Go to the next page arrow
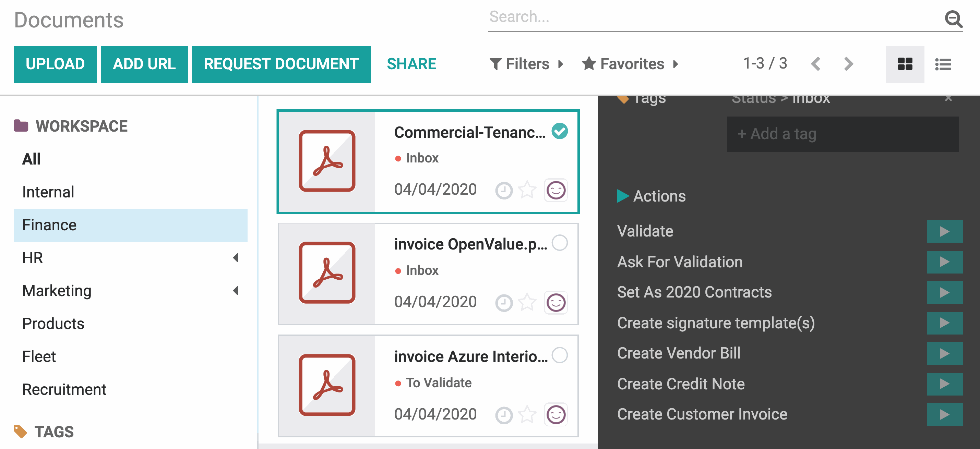The image size is (980, 449). [848, 64]
